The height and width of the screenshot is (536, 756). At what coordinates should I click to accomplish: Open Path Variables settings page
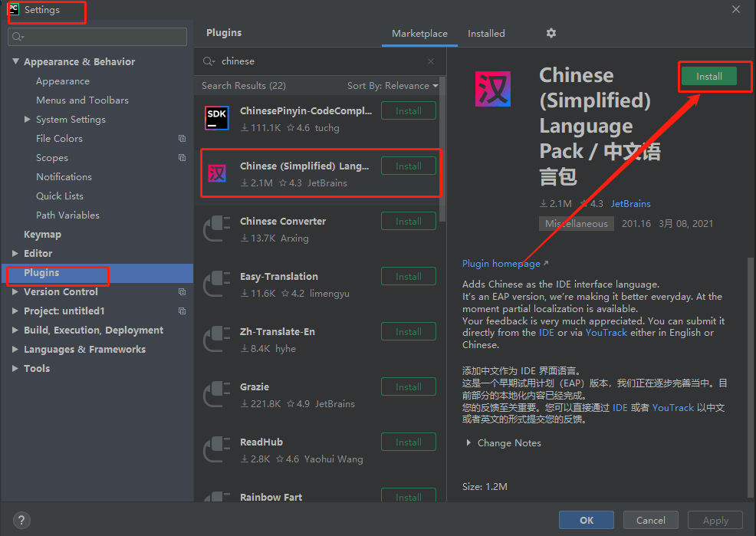67,215
